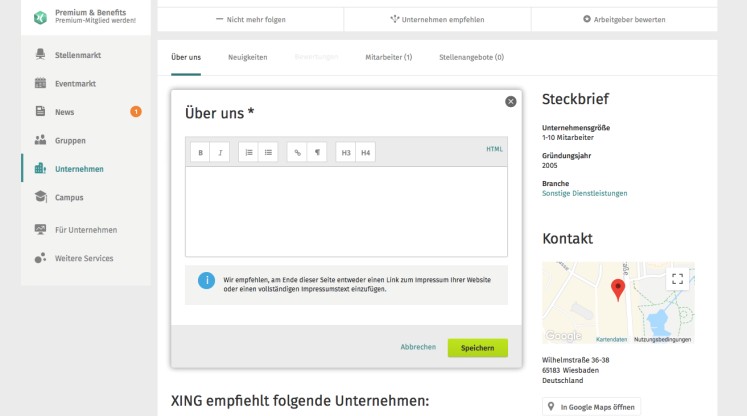Open Stellenmarkt in the sidebar

[78, 54]
